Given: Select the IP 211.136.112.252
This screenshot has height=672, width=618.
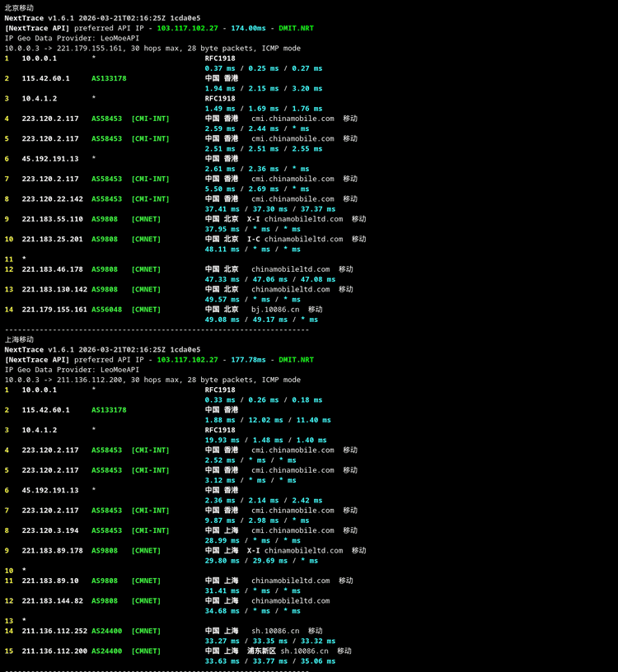Looking at the screenshot, I should (54, 631).
